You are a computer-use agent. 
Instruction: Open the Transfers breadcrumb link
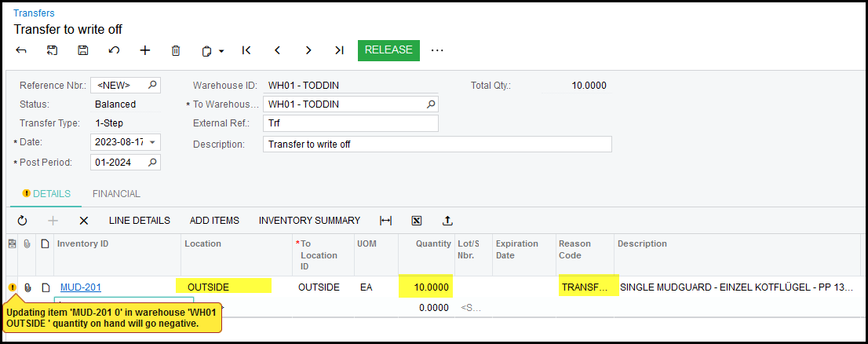pos(34,13)
